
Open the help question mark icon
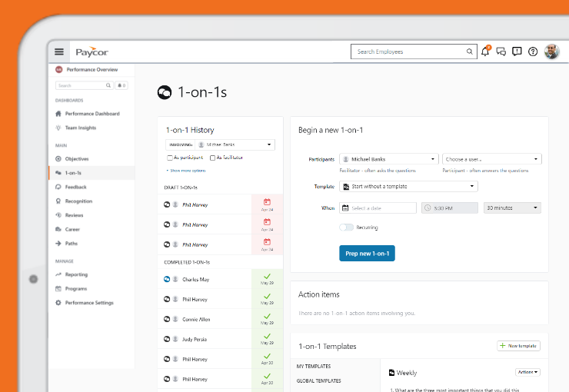[x=533, y=51]
